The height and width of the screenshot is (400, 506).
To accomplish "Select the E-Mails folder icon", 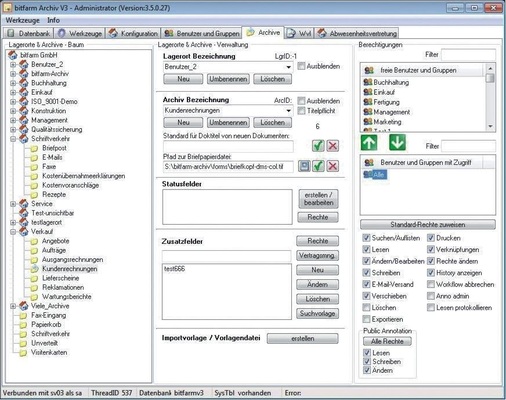I will point(34,158).
